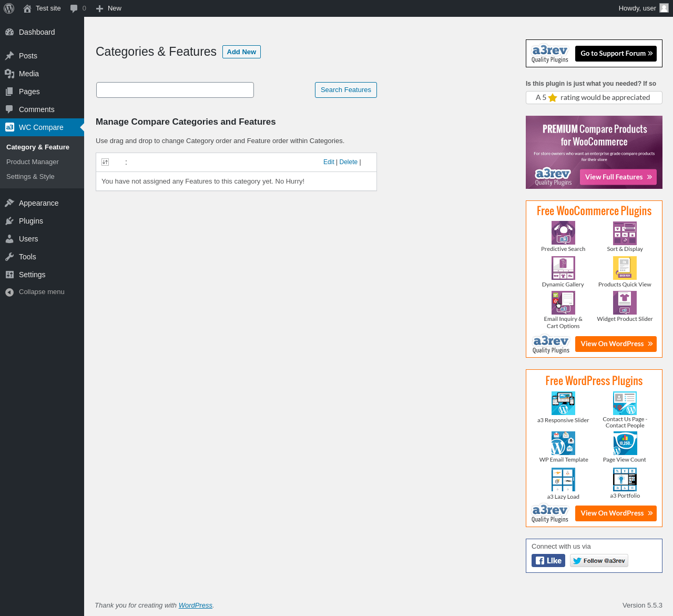Click Go to Support Forum button

point(616,54)
